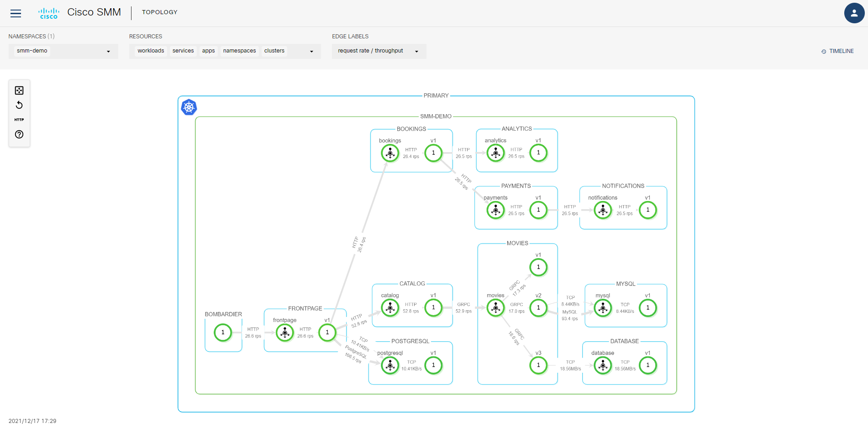Click the FRONTPAGE group label
868x428 pixels.
(x=305, y=309)
